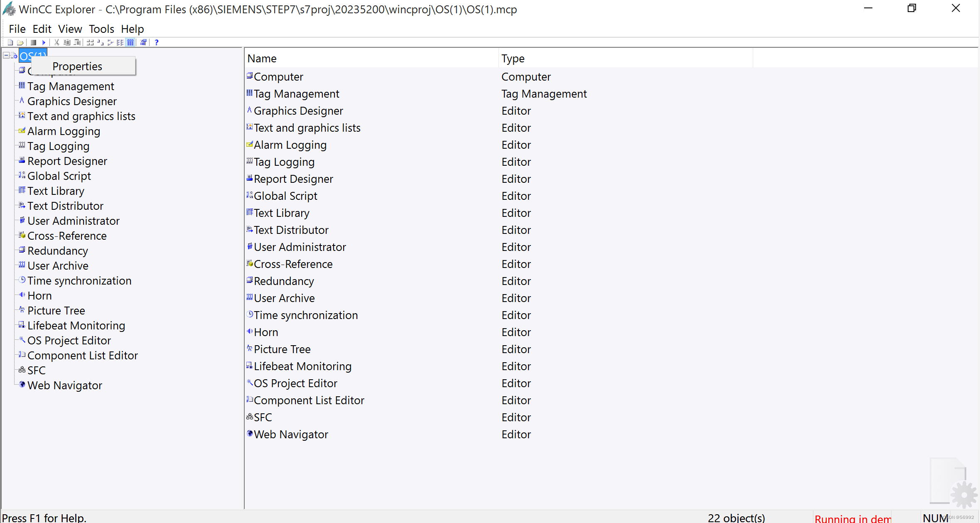Open Alarm Logging from the right pane
The width and height of the screenshot is (980, 523).
click(290, 145)
